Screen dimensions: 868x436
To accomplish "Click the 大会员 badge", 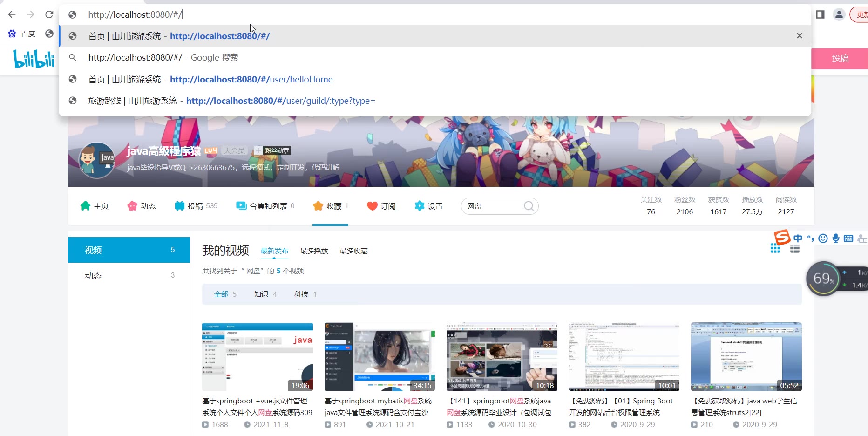I will [x=234, y=150].
